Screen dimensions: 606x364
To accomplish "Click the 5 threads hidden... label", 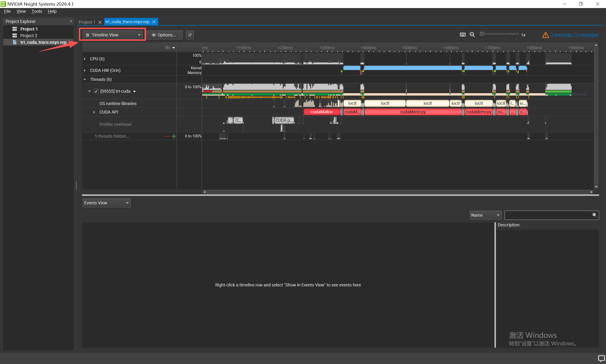I will [112, 136].
